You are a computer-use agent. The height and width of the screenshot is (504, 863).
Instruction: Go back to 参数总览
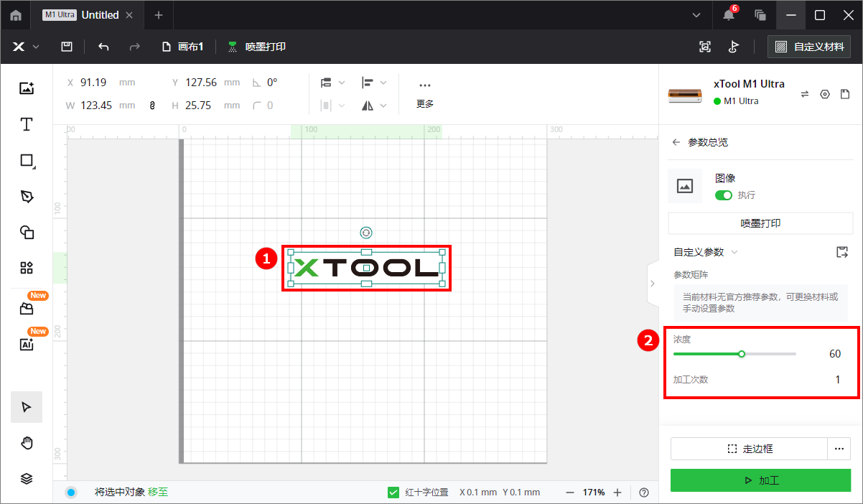[x=676, y=142]
